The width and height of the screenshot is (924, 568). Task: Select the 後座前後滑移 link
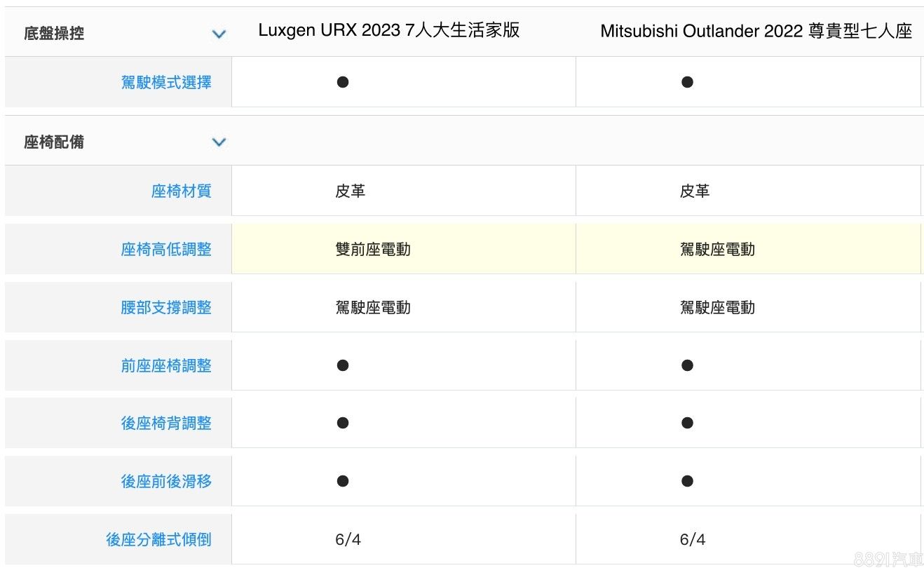166,482
